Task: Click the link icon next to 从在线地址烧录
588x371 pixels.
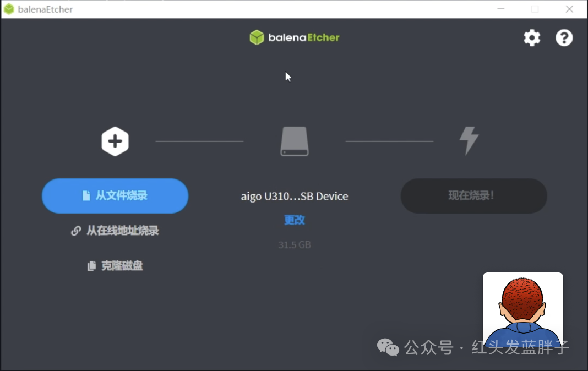Action: [x=76, y=231]
